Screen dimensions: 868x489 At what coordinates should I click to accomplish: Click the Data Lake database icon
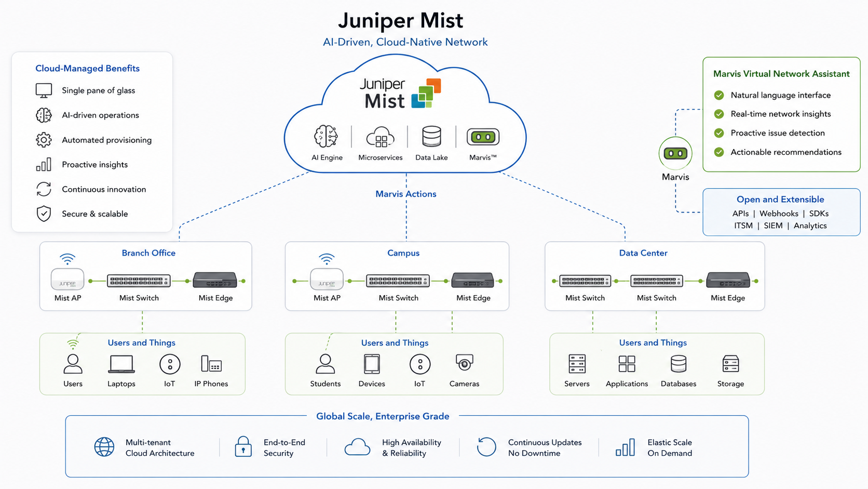pyautogui.click(x=431, y=137)
